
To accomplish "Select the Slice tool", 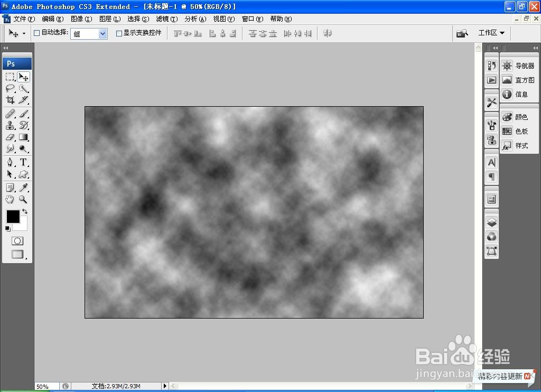I will [23, 100].
